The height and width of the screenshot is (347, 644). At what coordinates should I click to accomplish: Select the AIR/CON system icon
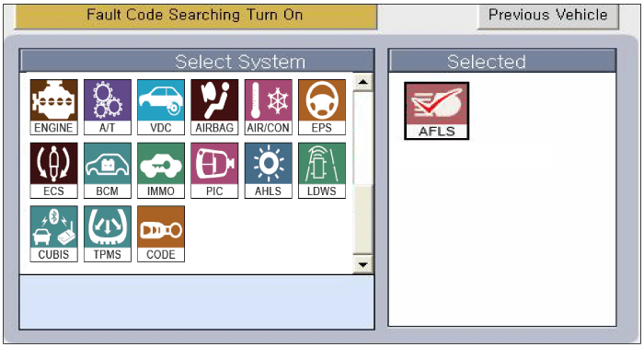(269, 107)
